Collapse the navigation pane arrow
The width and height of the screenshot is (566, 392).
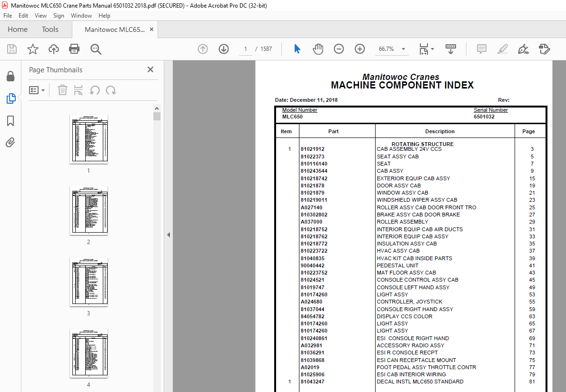pos(169,235)
